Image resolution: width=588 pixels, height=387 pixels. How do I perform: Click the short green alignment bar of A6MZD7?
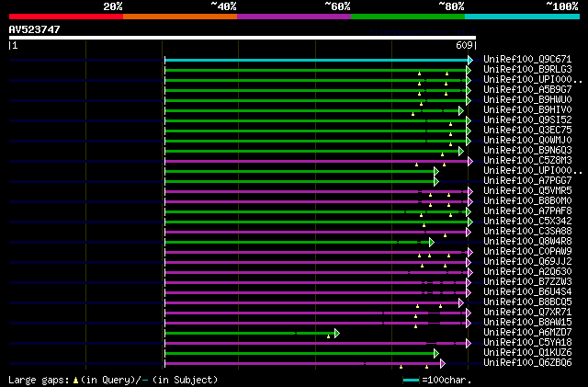coord(250,333)
